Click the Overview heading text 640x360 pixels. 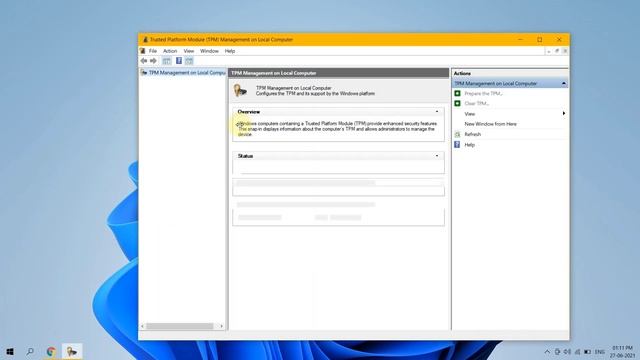(x=249, y=111)
